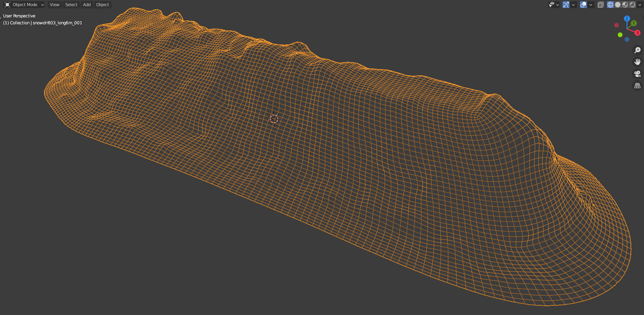The width and height of the screenshot is (644, 315).
Task: Click the negative Y axis green dot
Action: click(x=620, y=35)
